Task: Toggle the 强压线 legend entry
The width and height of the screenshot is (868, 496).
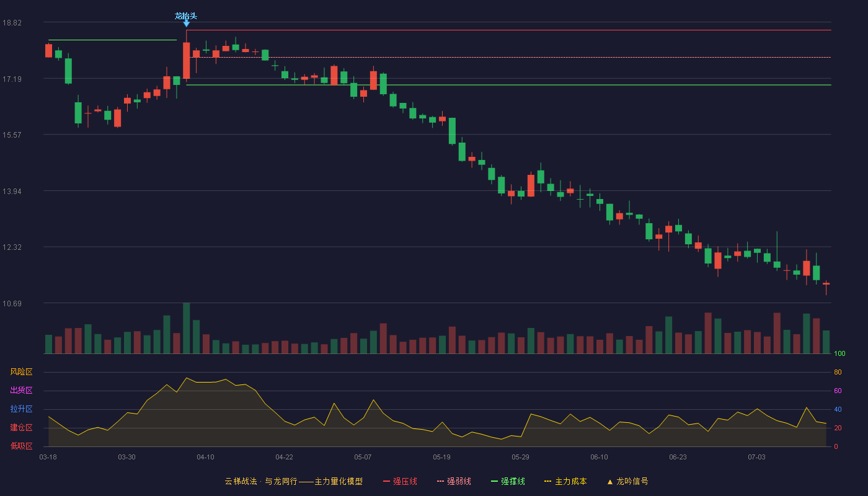Action: click(x=400, y=481)
